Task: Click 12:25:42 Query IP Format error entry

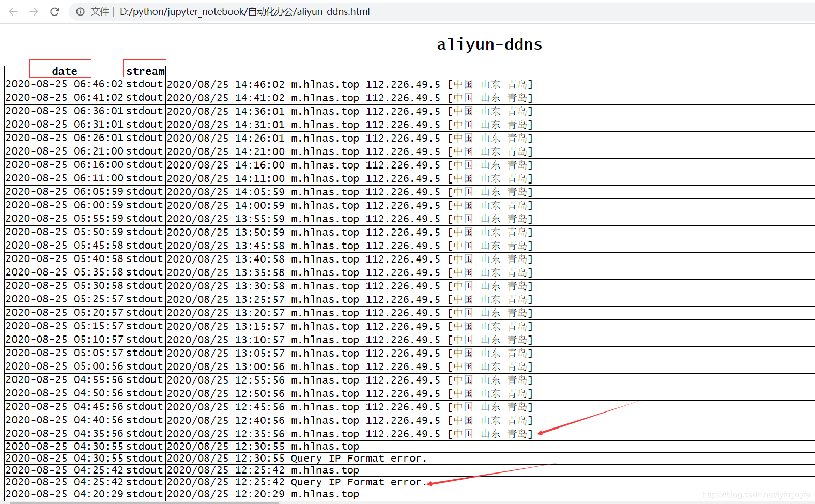Action: [x=297, y=482]
